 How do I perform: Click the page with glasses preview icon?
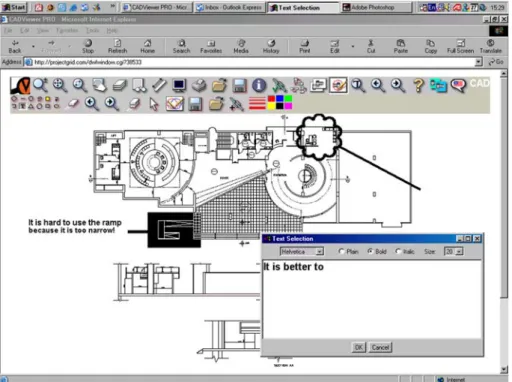(139, 85)
